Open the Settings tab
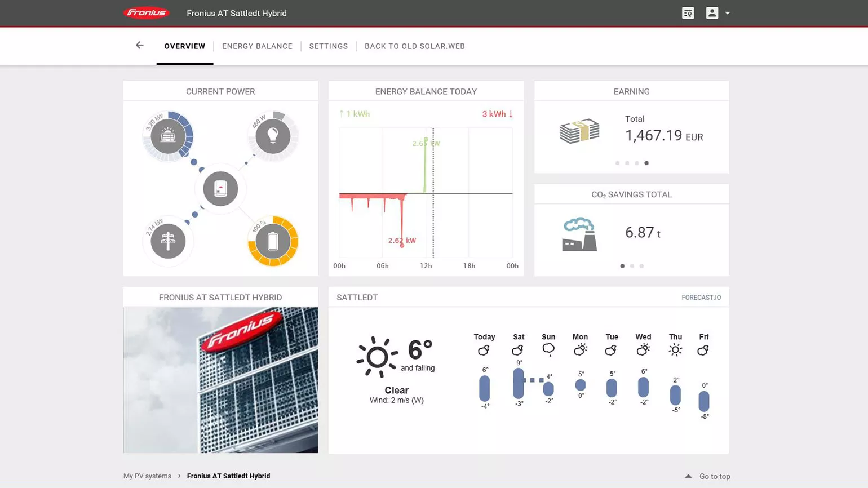Screen dimensions: 868x488 point(329,46)
